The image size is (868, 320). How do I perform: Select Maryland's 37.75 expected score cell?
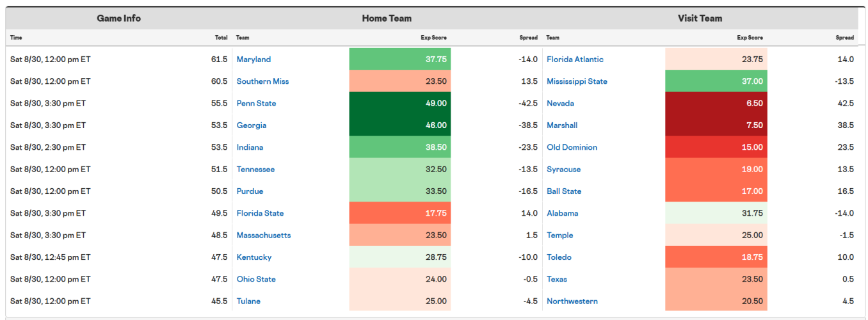[400, 60]
